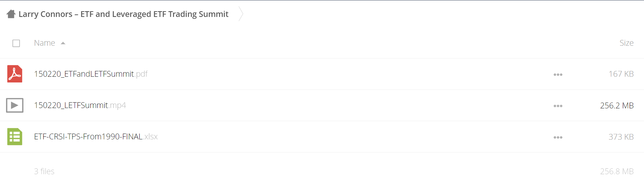The height and width of the screenshot is (194, 644).
Task: Toggle the select-all checkbox
Action: tap(16, 43)
